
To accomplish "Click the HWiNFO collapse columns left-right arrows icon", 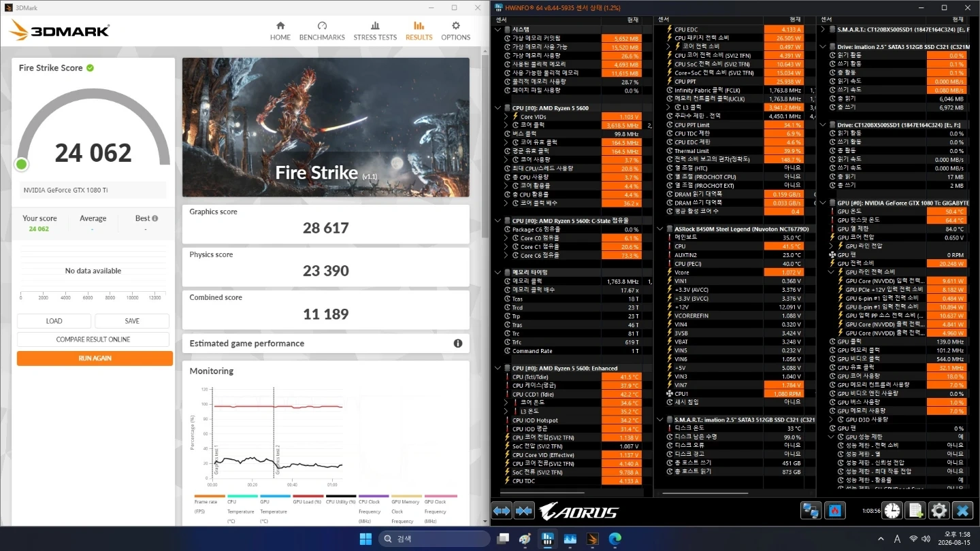I will 502,511.
